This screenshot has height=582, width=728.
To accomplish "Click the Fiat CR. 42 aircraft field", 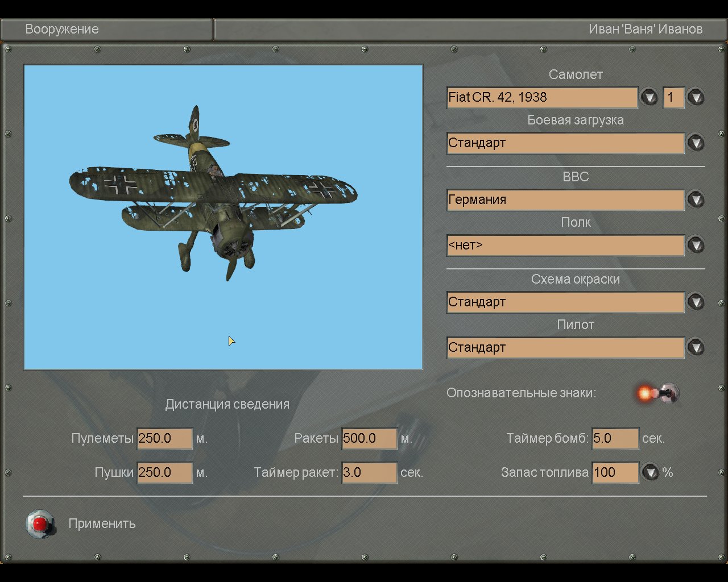I will (541, 97).
